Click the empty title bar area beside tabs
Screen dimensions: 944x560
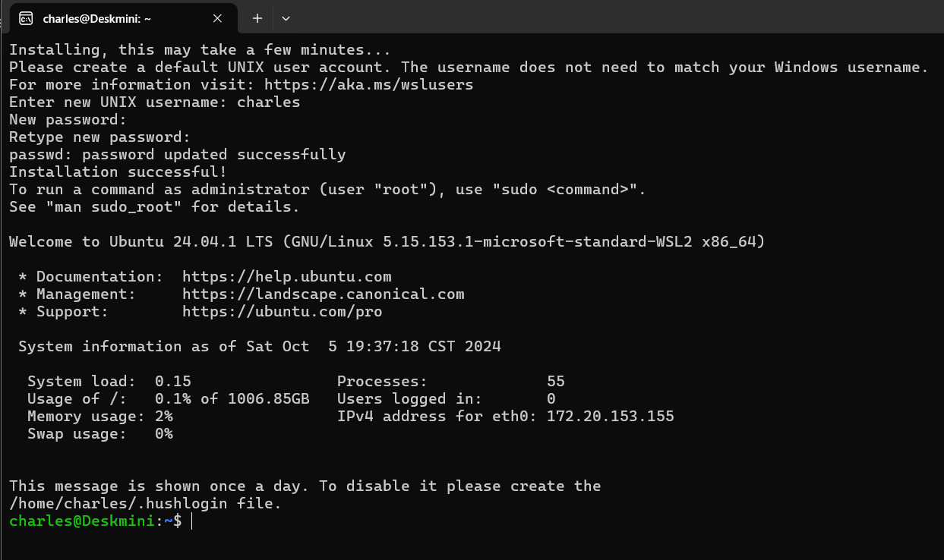608,18
